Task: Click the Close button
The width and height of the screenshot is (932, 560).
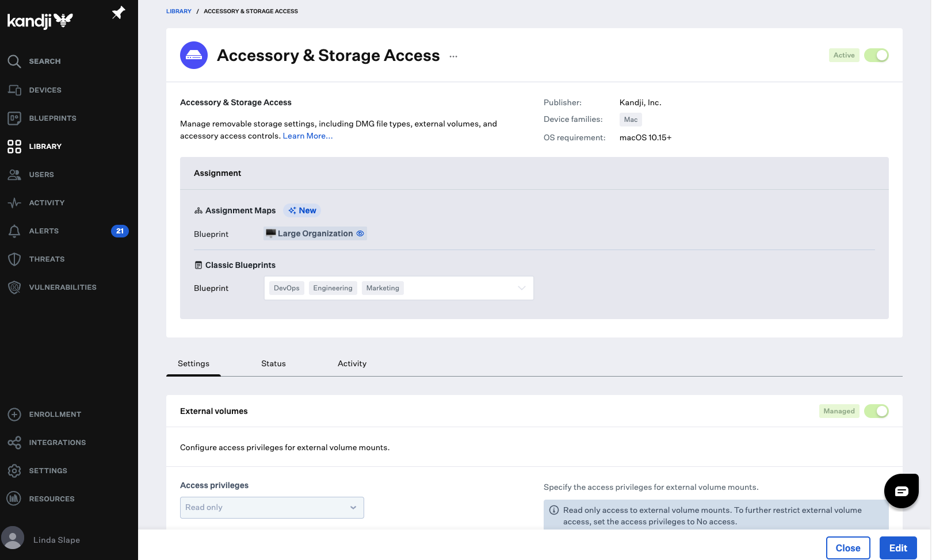Action: 848,548
